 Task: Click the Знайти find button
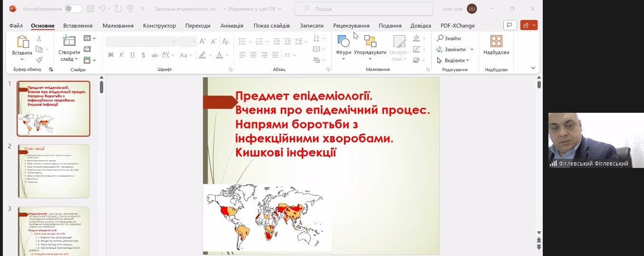click(x=449, y=39)
